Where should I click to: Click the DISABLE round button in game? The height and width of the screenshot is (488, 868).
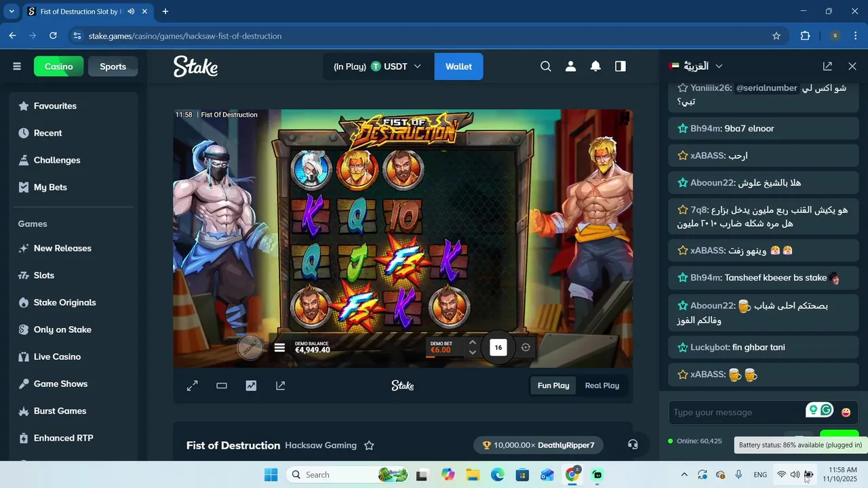[250, 347]
